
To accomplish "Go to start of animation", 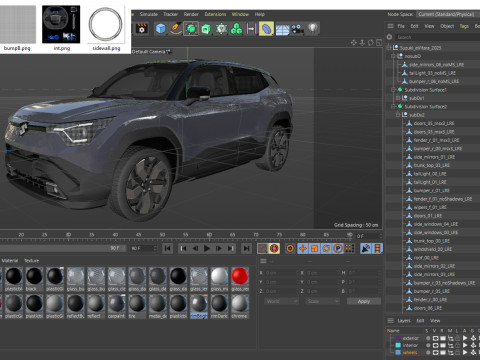I will pyautogui.click(x=168, y=248).
